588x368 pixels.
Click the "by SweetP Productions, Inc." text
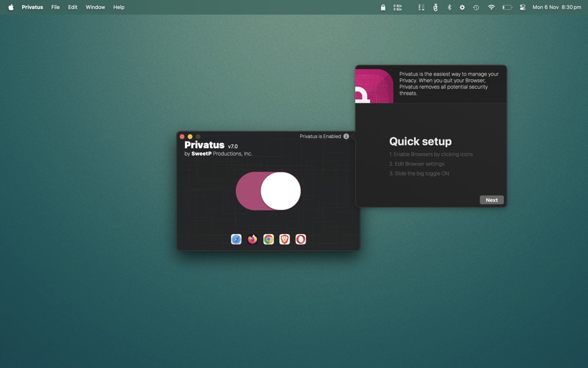[218, 154]
